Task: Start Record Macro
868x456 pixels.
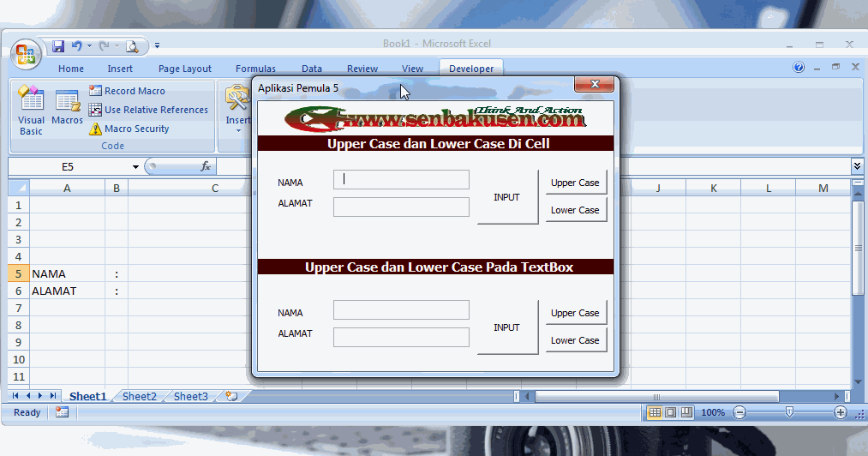Action: (128, 91)
